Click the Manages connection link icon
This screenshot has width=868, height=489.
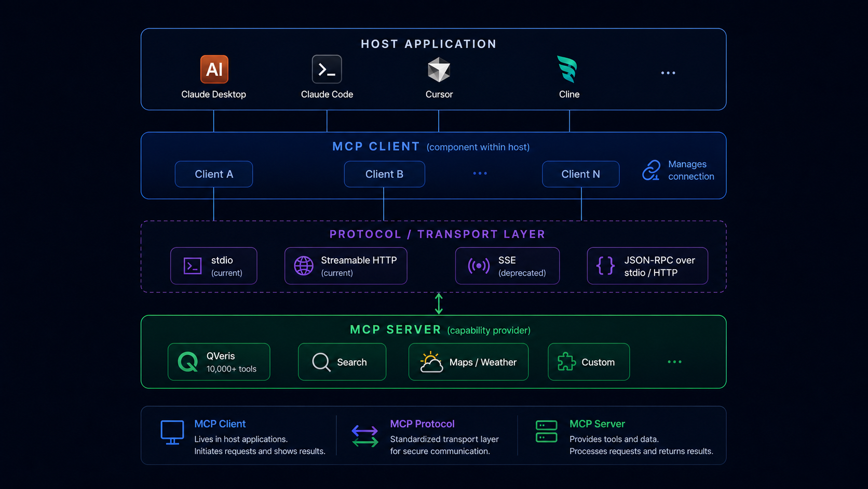pyautogui.click(x=651, y=170)
